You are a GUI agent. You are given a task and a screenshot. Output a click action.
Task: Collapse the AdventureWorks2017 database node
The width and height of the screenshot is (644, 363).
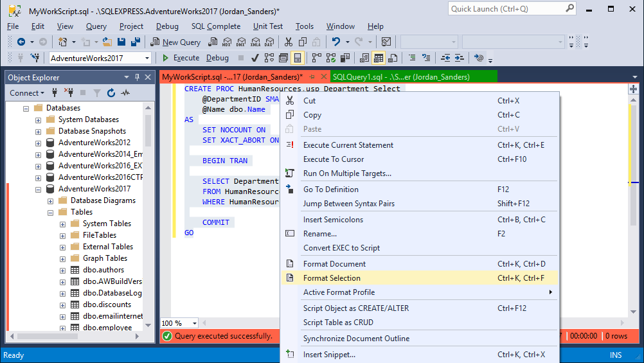(x=38, y=190)
